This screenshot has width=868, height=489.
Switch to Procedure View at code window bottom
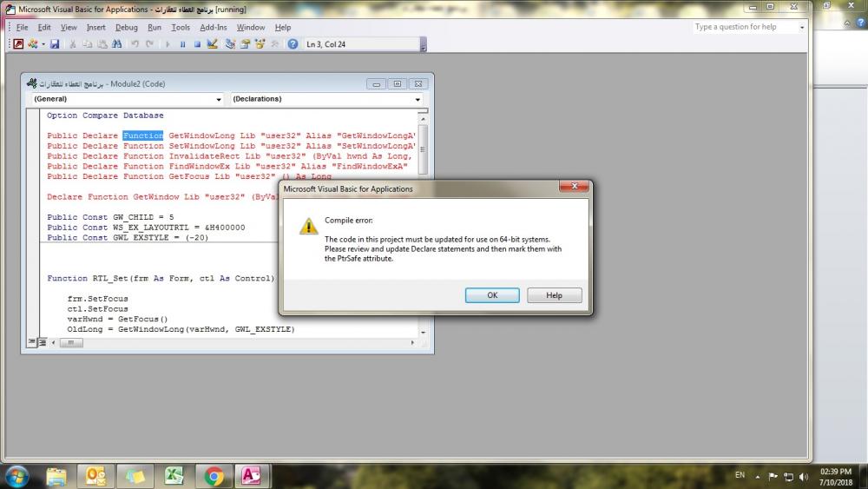(x=32, y=342)
